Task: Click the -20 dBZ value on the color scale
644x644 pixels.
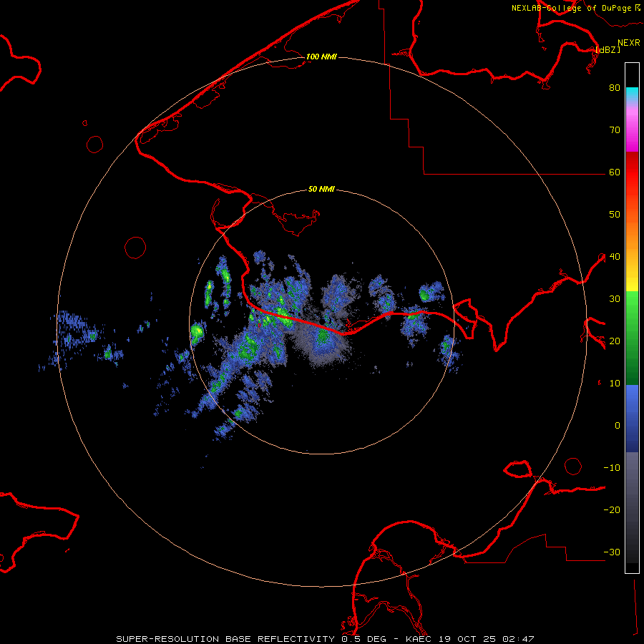Action: [x=612, y=510]
